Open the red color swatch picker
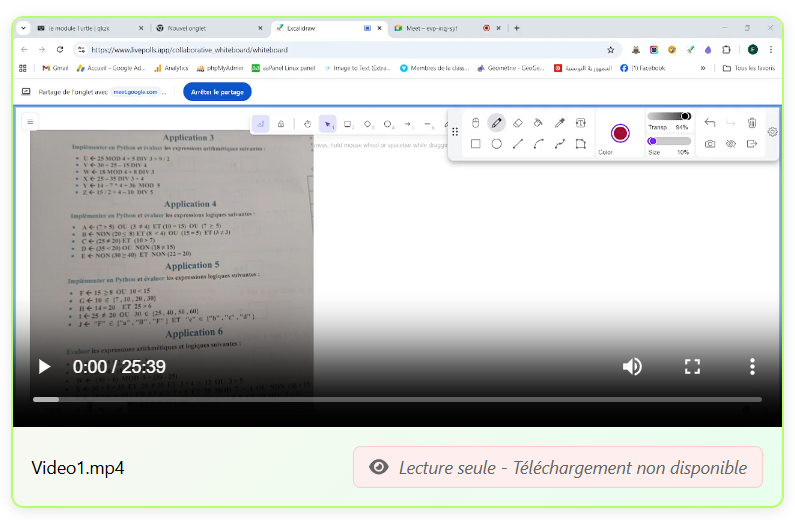This screenshot has width=795, height=520. (620, 133)
